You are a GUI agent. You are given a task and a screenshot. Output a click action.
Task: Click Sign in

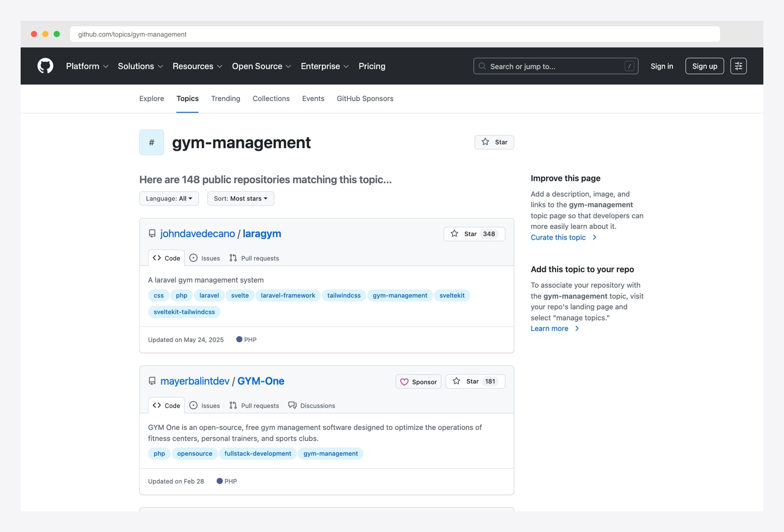click(x=662, y=66)
